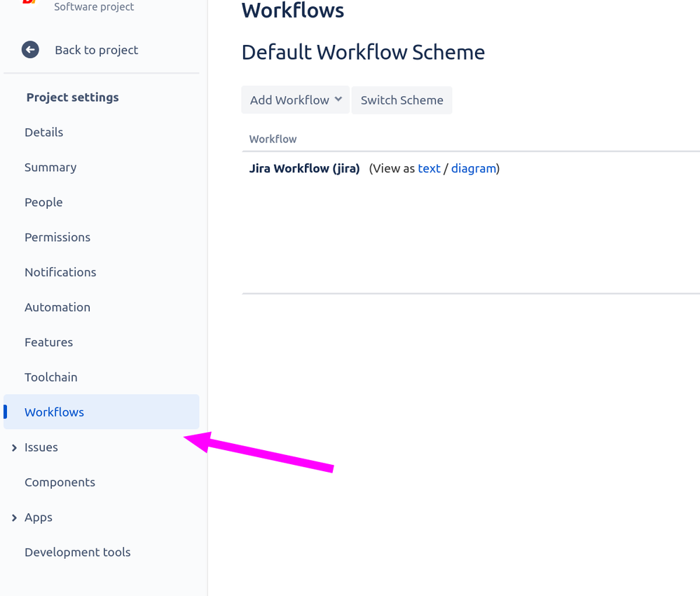View Jira Workflow as diagram
Screen dimensions: 700x596
coord(474,168)
